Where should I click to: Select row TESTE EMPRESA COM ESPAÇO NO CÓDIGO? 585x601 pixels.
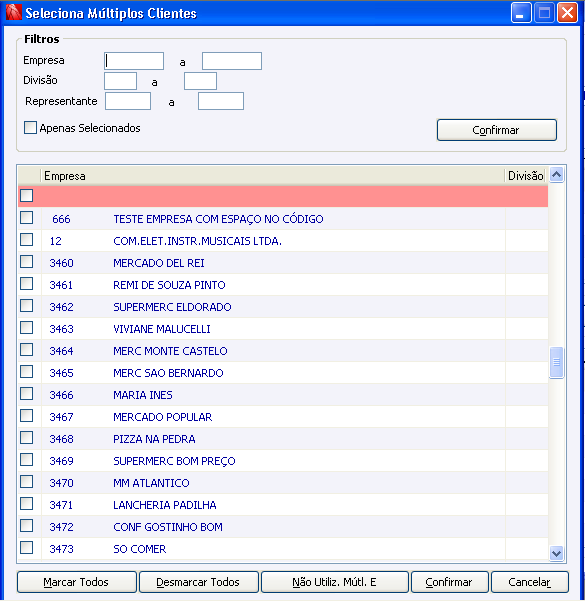[x=283, y=218]
